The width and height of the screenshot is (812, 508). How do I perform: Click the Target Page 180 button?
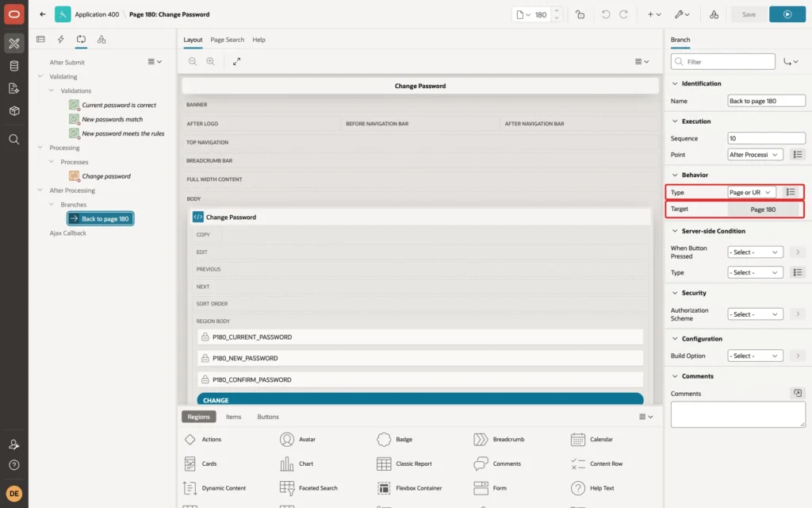764,210
